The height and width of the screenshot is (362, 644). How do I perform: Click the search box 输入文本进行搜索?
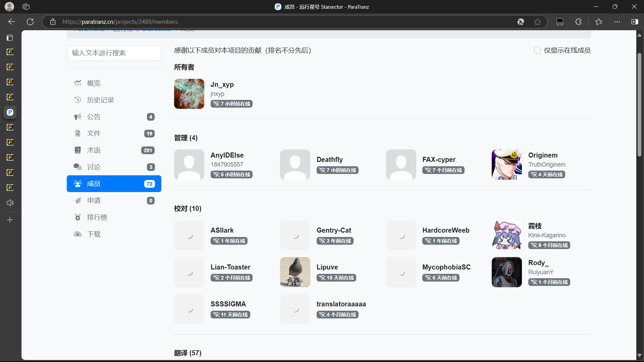(114, 53)
